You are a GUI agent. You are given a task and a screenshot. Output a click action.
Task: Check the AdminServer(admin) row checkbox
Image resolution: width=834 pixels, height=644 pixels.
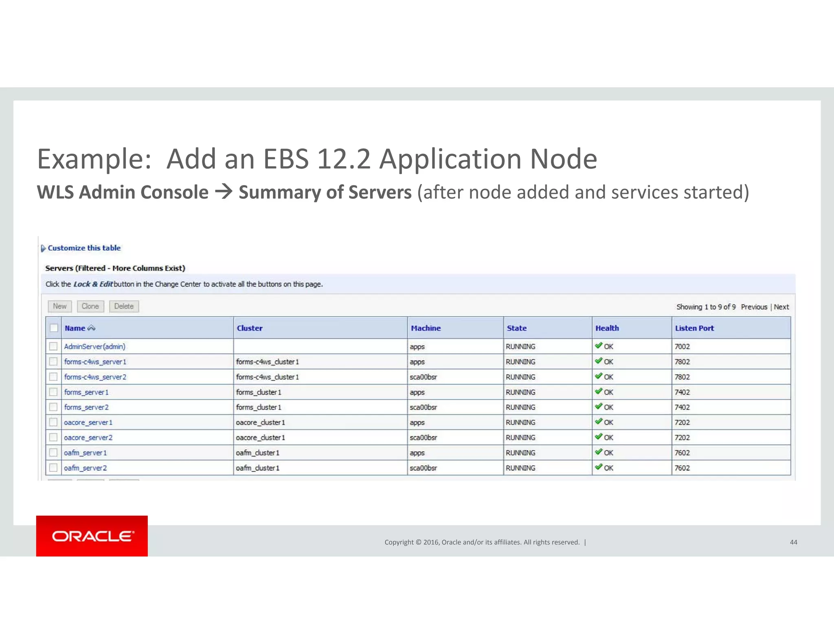tap(53, 346)
